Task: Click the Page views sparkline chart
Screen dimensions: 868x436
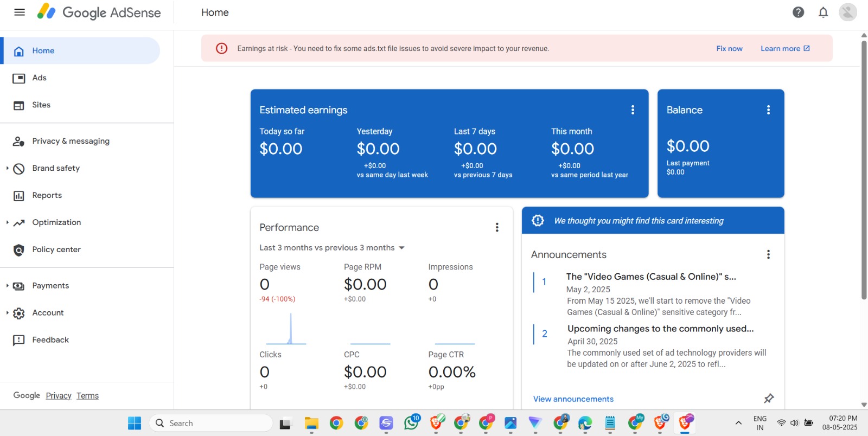Action: [x=286, y=329]
